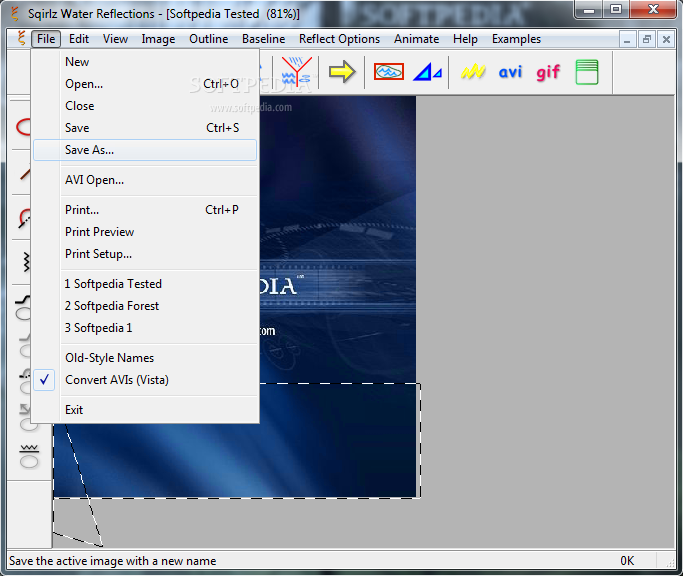
Task: Open recent file 1 Softpedia Tested
Action: (x=145, y=284)
